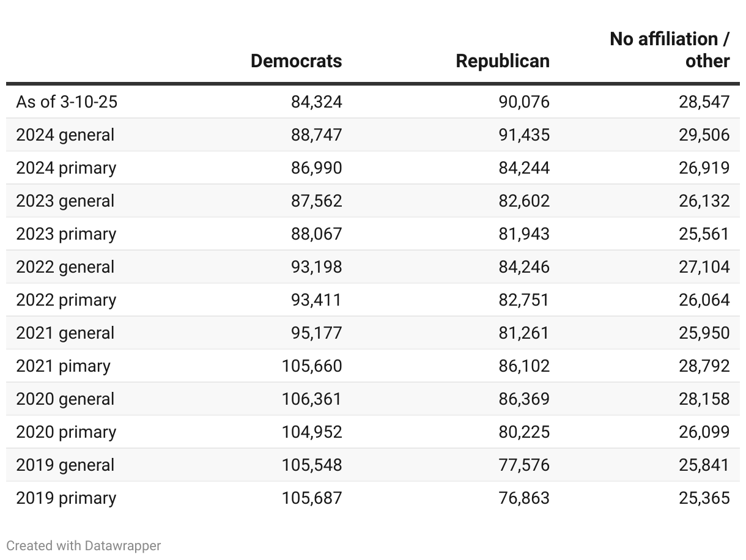Image resolution: width=746 pixels, height=560 pixels.
Task: Select the 2020 general row label
Action: tap(65, 399)
